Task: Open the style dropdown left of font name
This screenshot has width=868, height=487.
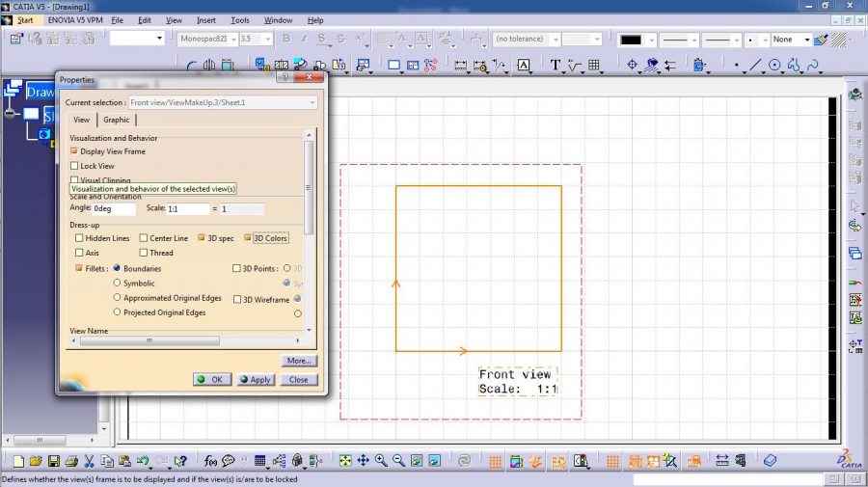Action: coord(159,39)
